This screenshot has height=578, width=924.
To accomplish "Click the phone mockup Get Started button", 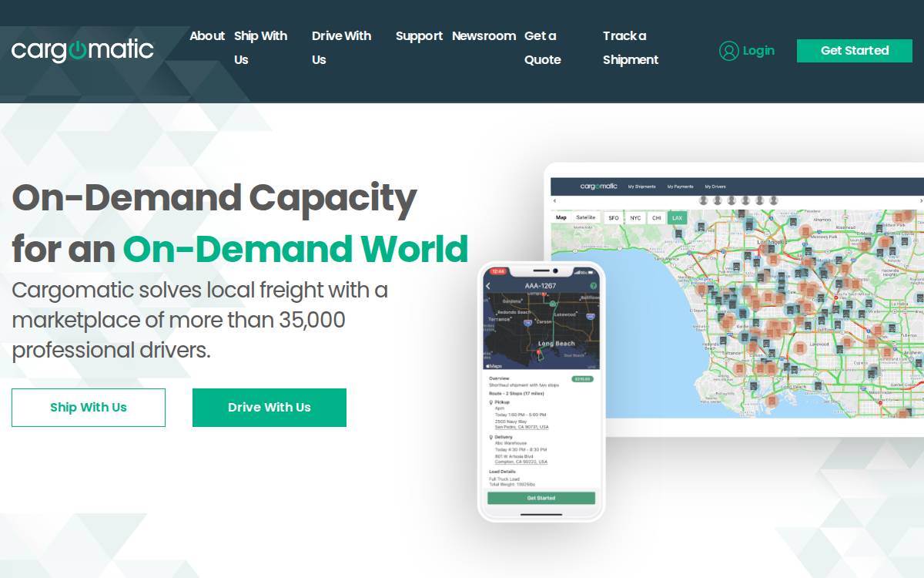I will [541, 498].
